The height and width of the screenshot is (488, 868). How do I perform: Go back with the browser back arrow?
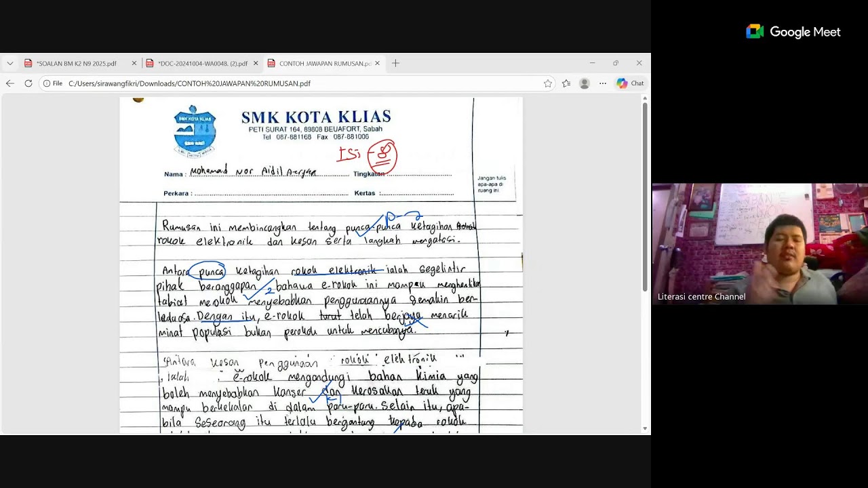tap(9, 83)
